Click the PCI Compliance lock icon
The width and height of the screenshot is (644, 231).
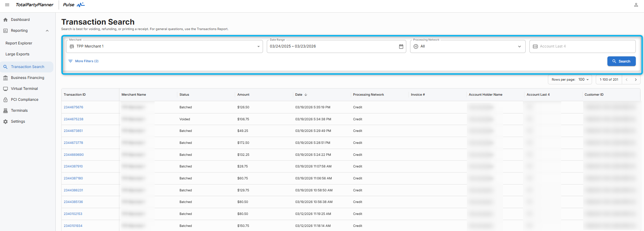(5, 100)
